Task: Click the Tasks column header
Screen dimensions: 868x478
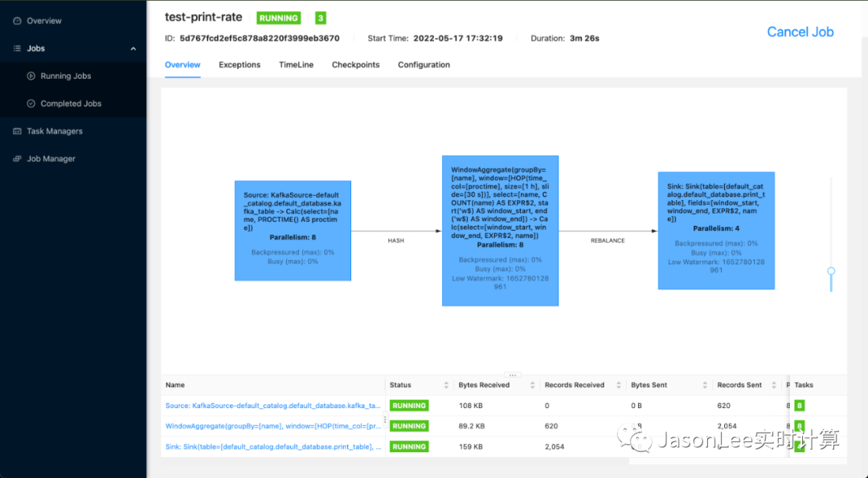Action: [804, 385]
